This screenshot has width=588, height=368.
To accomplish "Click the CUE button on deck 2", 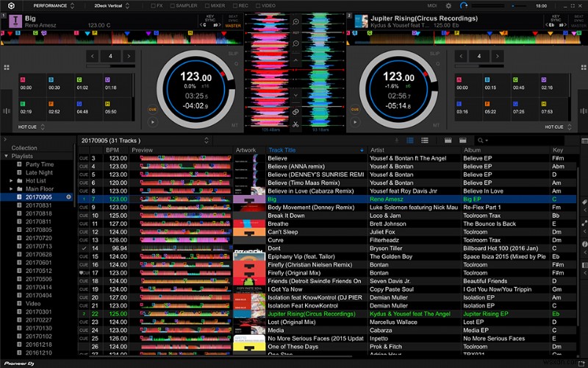I will coord(355,109).
